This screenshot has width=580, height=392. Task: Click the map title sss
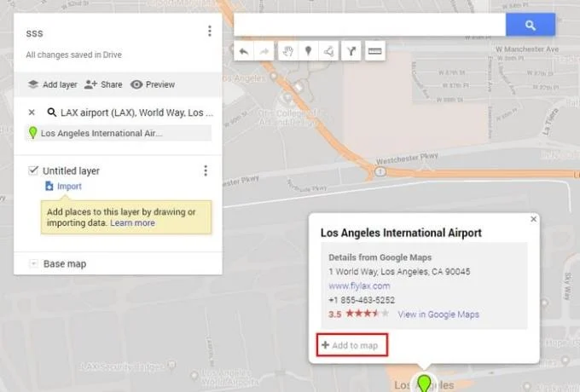(x=34, y=33)
